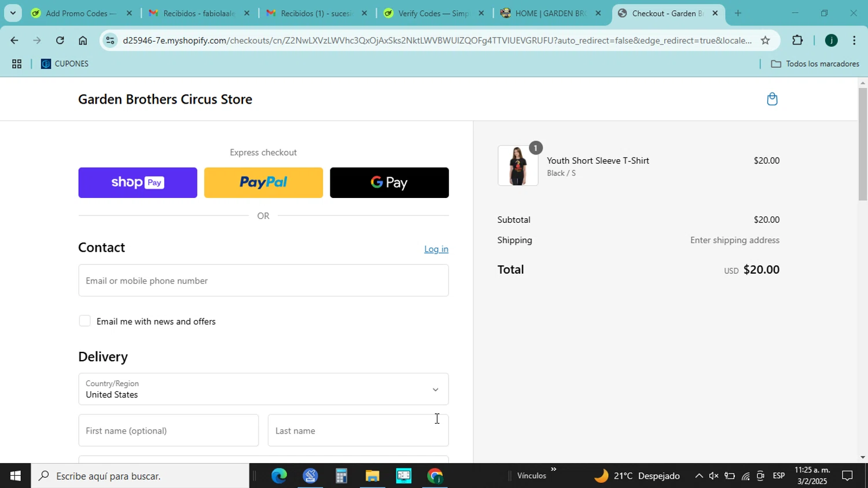
Task: Close the Add Promo Codes tab
Action: (x=129, y=13)
